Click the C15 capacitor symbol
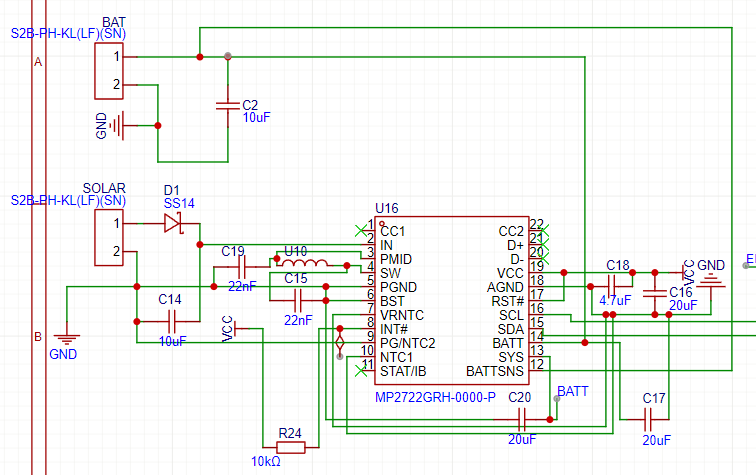This screenshot has width=756, height=475. tap(297, 299)
